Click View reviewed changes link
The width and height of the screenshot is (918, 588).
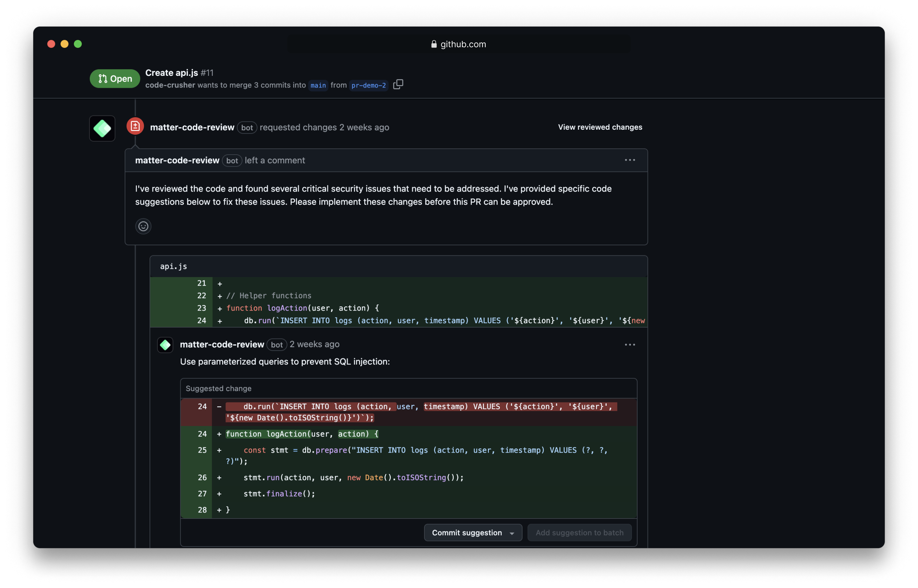[x=600, y=127]
